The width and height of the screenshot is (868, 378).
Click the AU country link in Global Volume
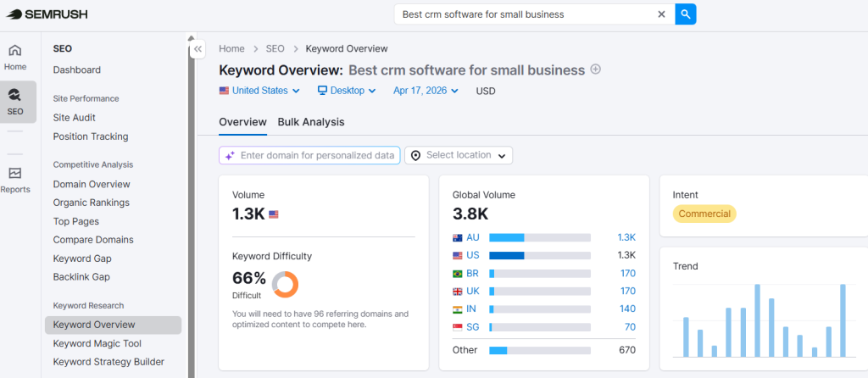pos(473,237)
